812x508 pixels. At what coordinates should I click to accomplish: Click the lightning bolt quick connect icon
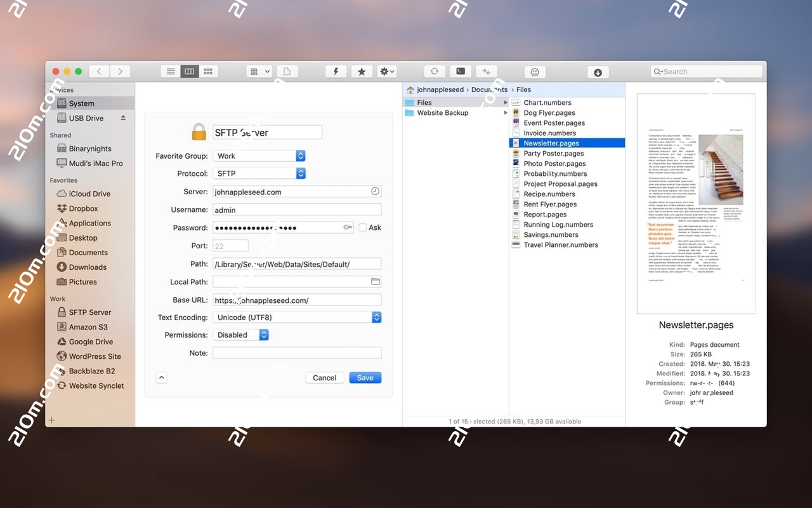click(336, 72)
